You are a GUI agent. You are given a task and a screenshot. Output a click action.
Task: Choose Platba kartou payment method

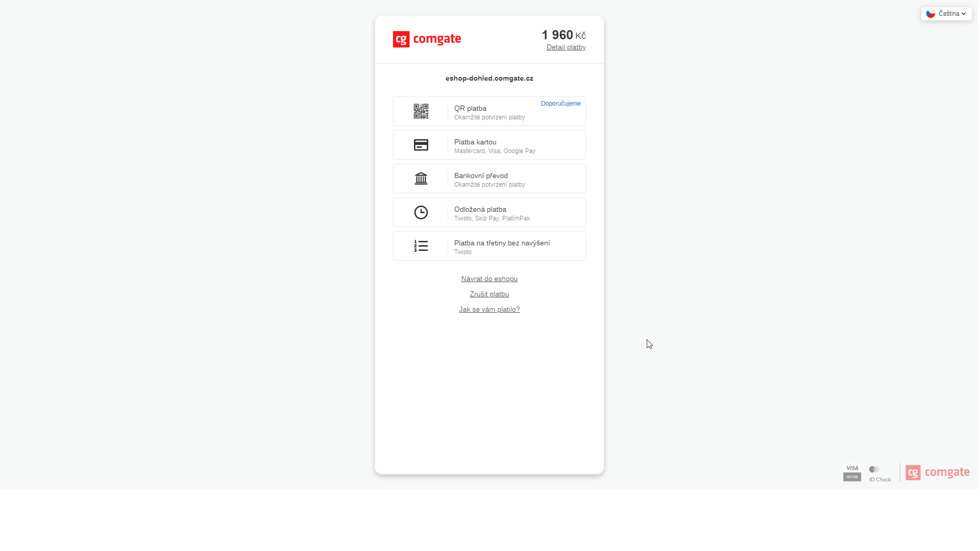pyautogui.click(x=490, y=145)
